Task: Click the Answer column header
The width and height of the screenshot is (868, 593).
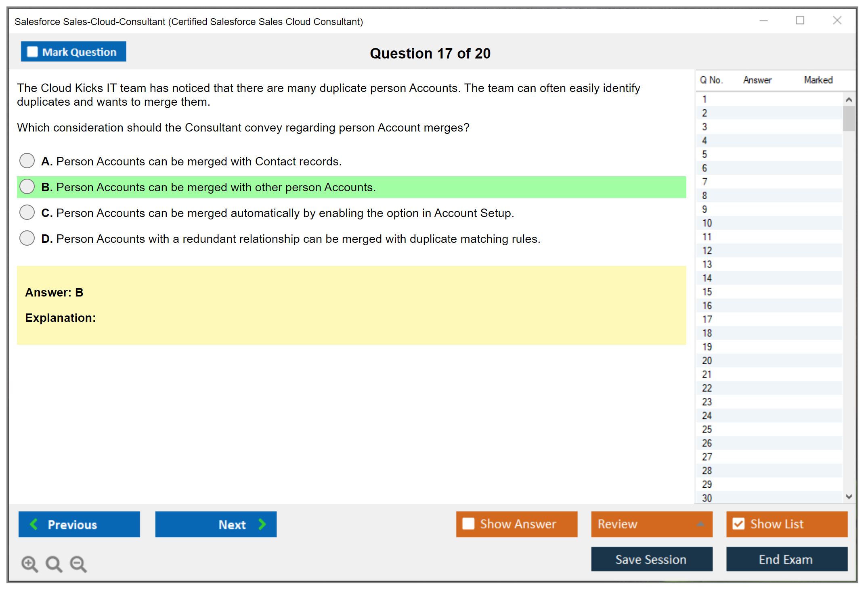Action: tap(757, 80)
